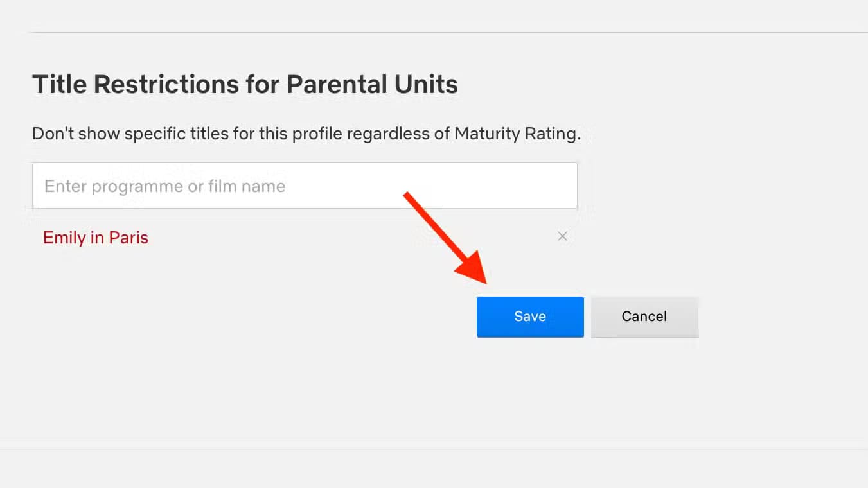Focus the programme or film name field
Screen dimensions: 868x488
pos(305,186)
